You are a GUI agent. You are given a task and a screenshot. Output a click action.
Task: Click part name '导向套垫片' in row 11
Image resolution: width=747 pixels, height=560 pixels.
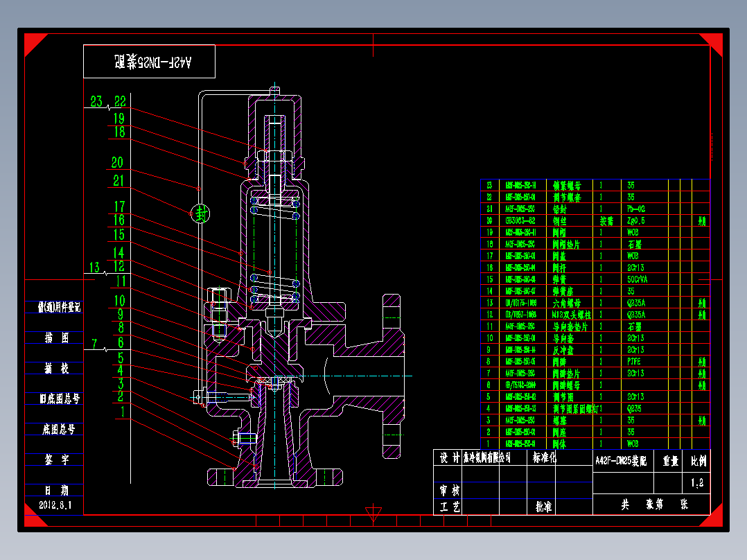(x=570, y=326)
